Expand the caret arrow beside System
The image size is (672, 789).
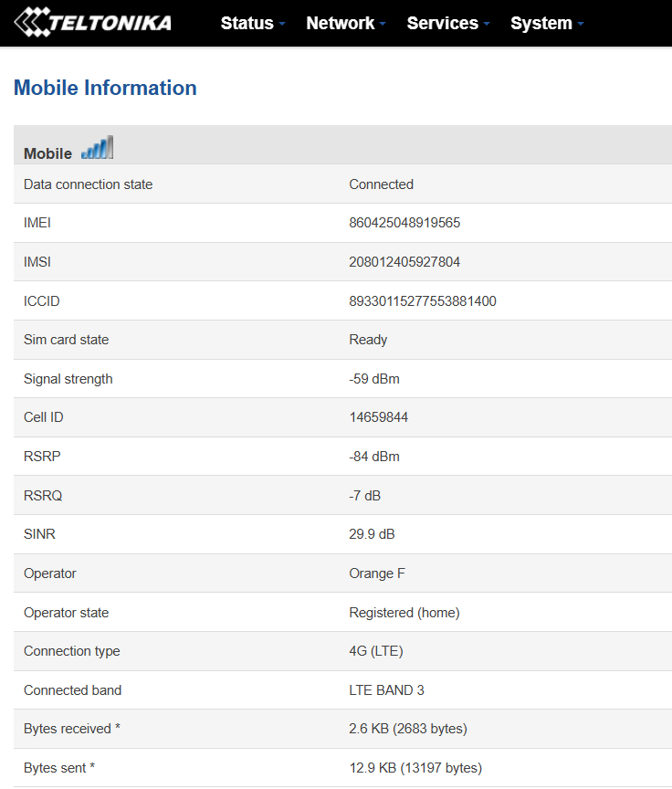[581, 24]
